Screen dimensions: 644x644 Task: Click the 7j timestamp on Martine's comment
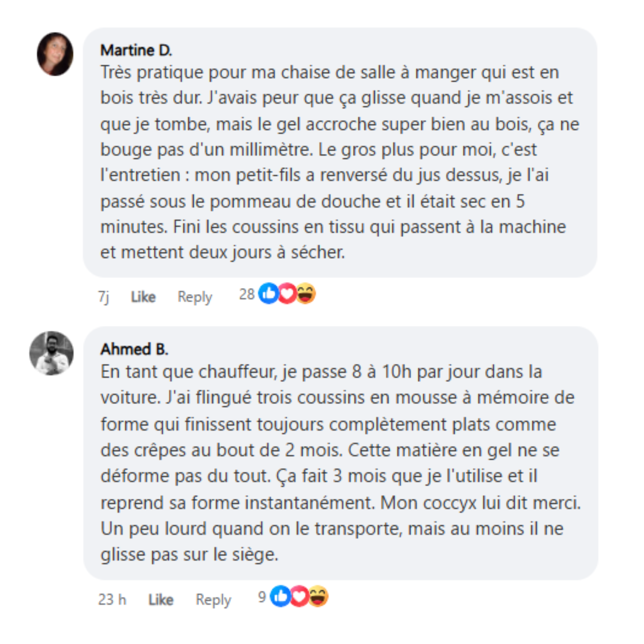coord(104,297)
